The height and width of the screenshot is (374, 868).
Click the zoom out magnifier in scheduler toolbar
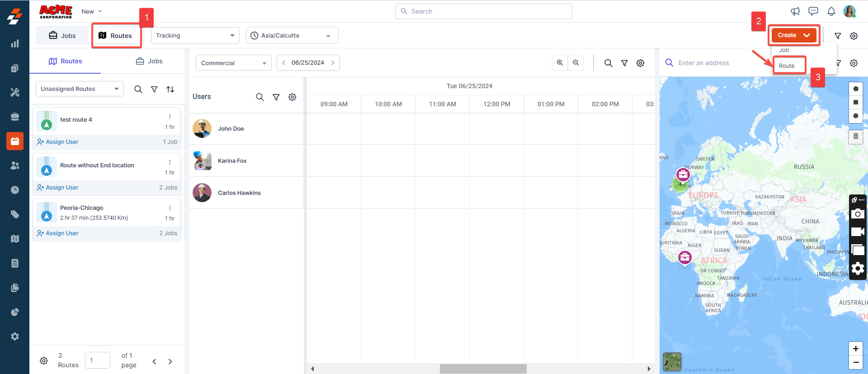[x=576, y=63]
